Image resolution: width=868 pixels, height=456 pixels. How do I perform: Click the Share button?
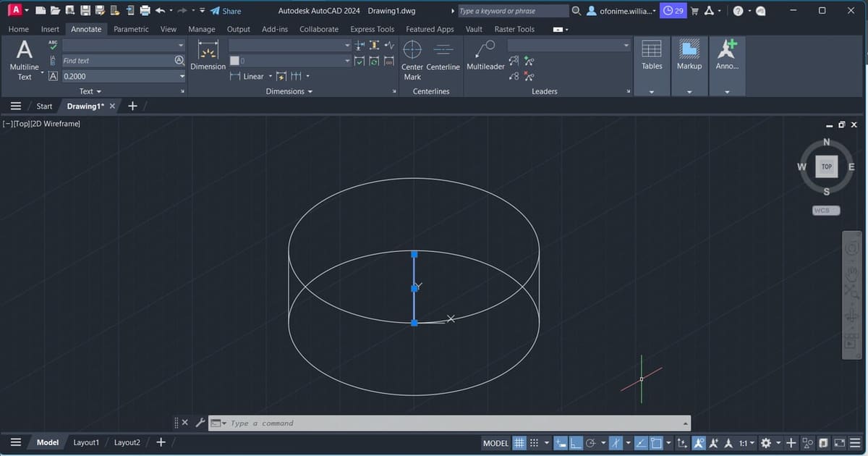tap(226, 11)
